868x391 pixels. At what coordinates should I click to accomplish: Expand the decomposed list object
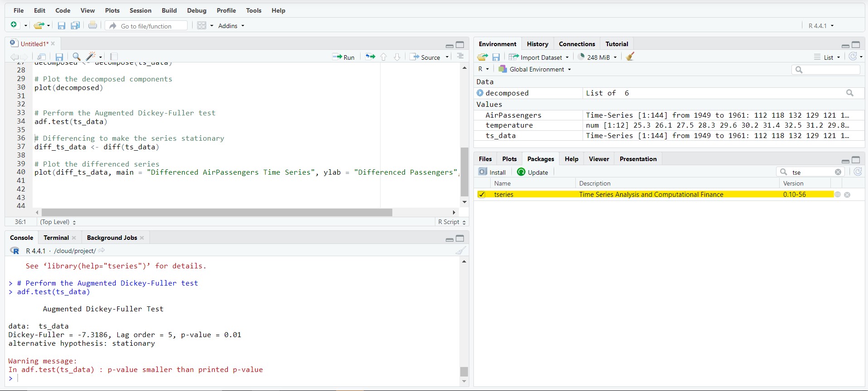click(x=480, y=93)
